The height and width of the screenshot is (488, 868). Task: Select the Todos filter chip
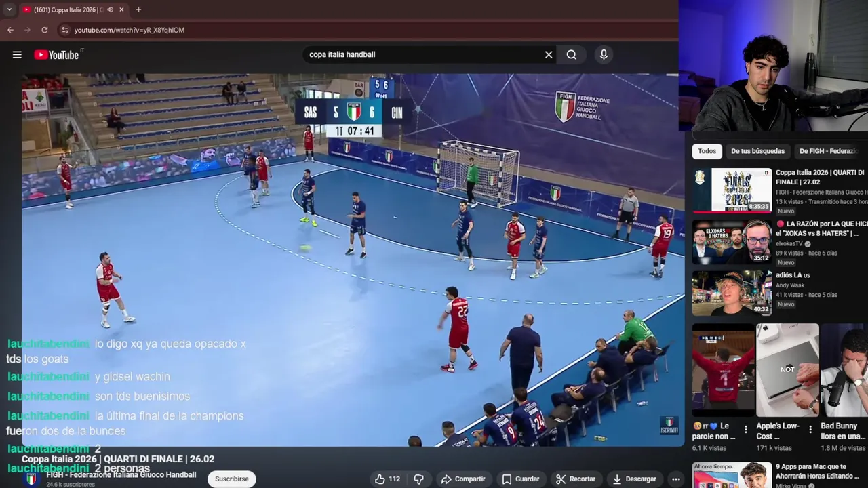(x=707, y=151)
